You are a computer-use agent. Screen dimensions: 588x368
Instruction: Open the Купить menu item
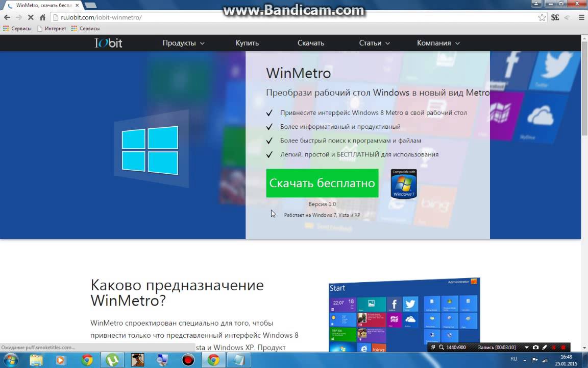pos(247,43)
